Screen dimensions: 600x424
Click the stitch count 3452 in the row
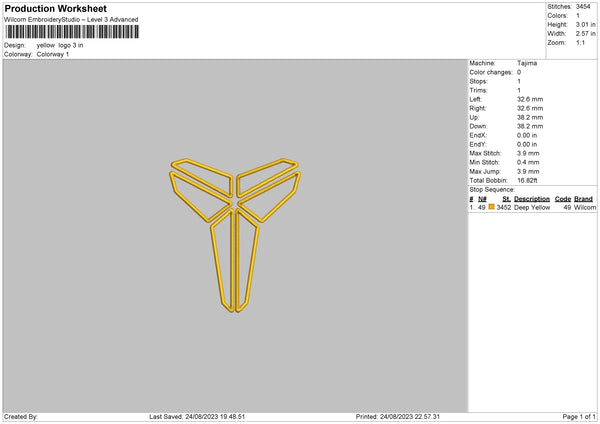504,207
